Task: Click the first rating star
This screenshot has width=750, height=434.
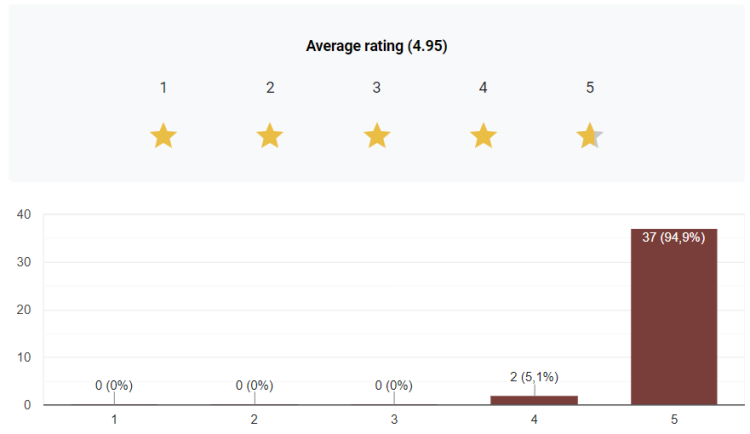Action: pos(163,135)
